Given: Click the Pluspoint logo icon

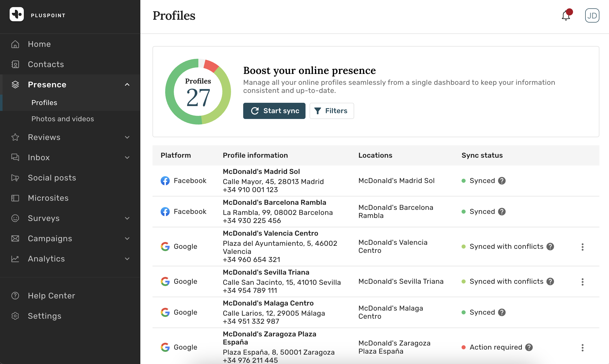Looking at the screenshot, I should [17, 14].
